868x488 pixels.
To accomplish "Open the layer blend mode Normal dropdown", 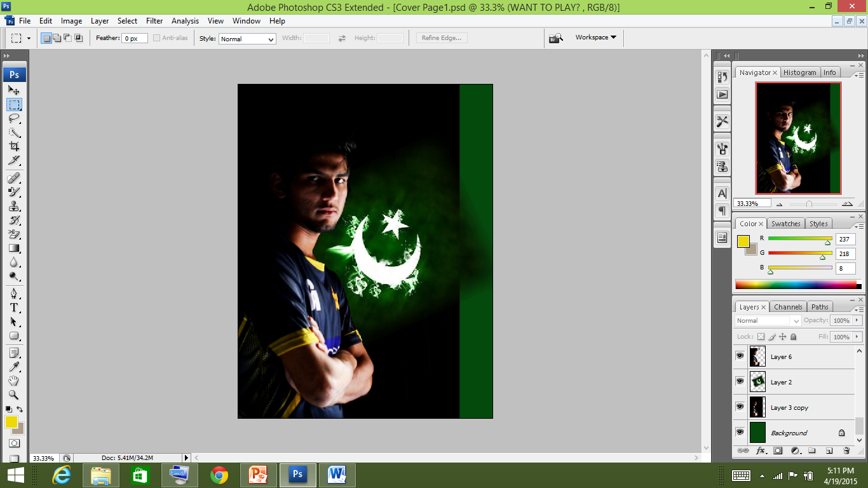I will (x=768, y=321).
